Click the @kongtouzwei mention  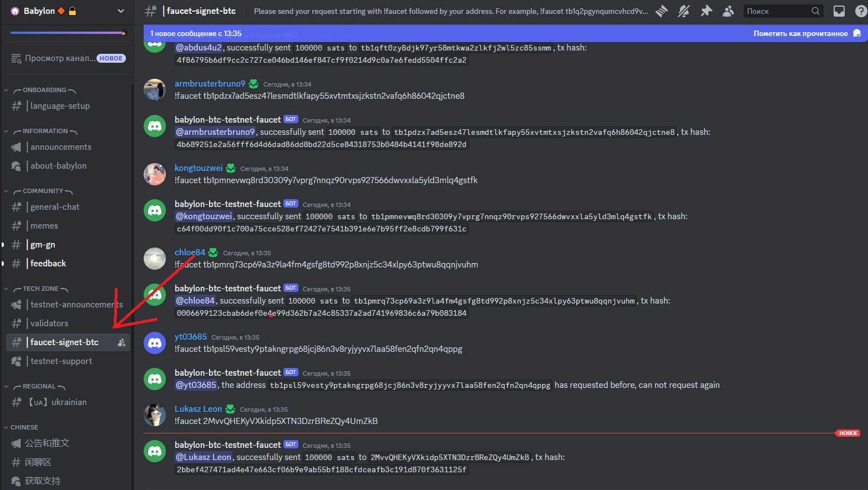[204, 216]
